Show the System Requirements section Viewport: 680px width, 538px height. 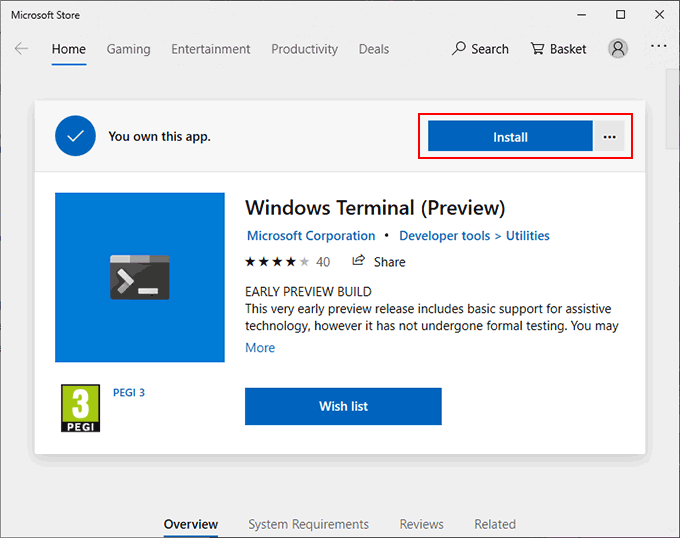coord(308,524)
